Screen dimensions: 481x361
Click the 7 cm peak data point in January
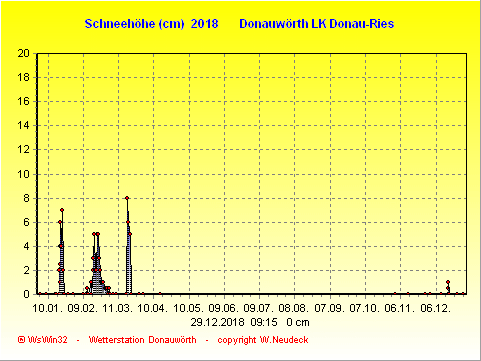coord(62,210)
